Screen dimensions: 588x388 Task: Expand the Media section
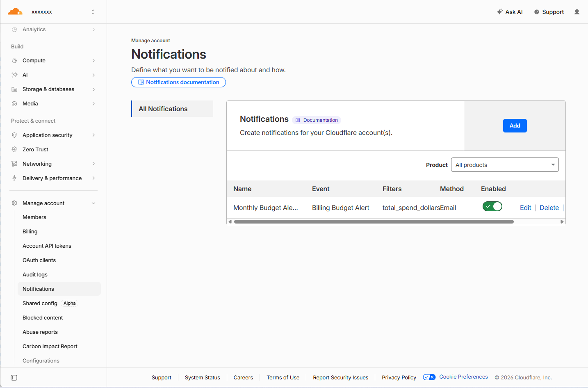point(93,104)
